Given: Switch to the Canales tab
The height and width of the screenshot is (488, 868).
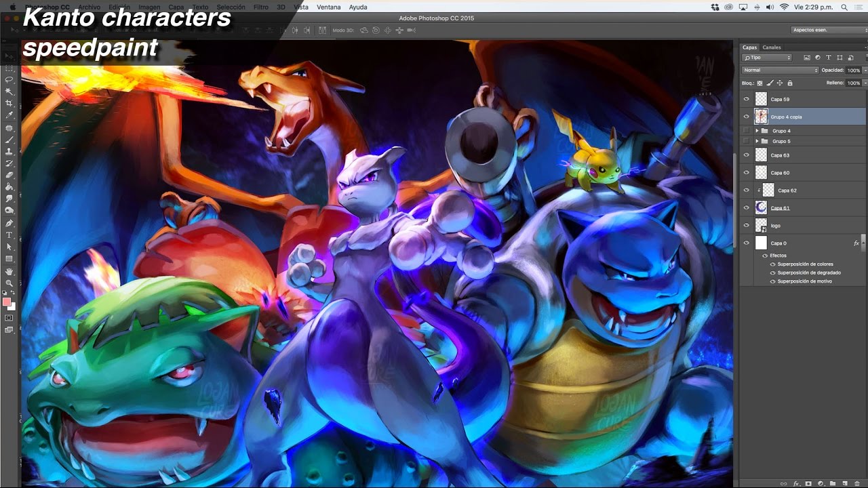Looking at the screenshot, I should click(772, 47).
